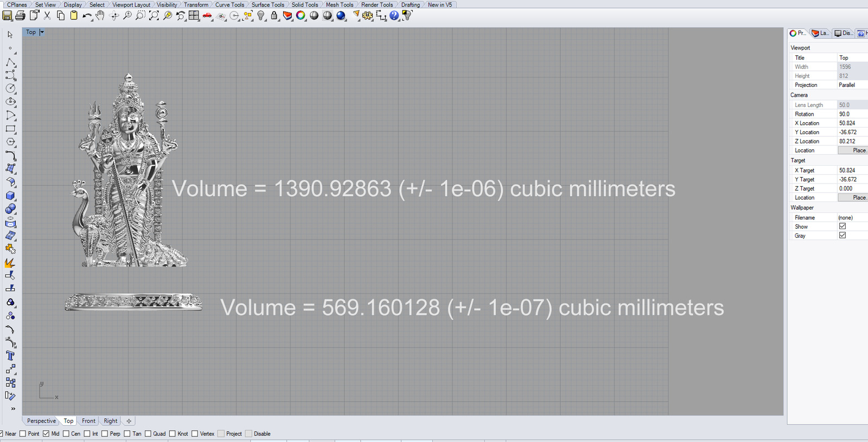This screenshot has height=442, width=868.
Task: Switch to the Perspective viewport tab
Action: 41,421
